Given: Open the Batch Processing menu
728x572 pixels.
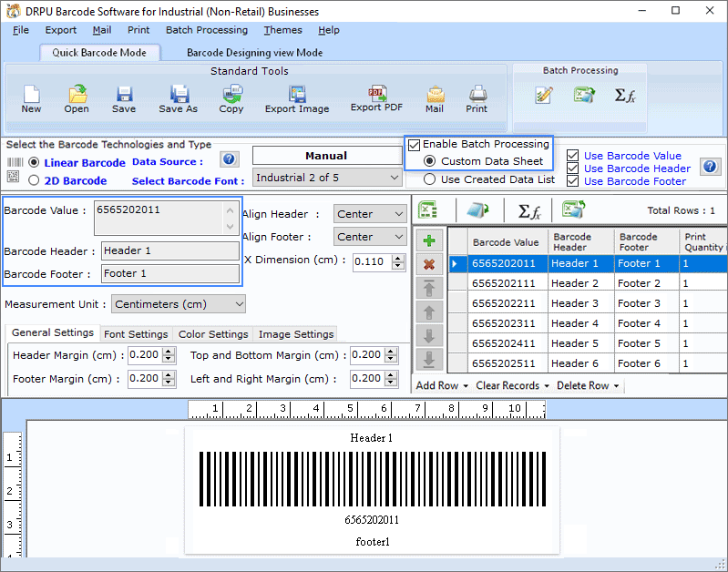Looking at the screenshot, I should click(207, 30).
